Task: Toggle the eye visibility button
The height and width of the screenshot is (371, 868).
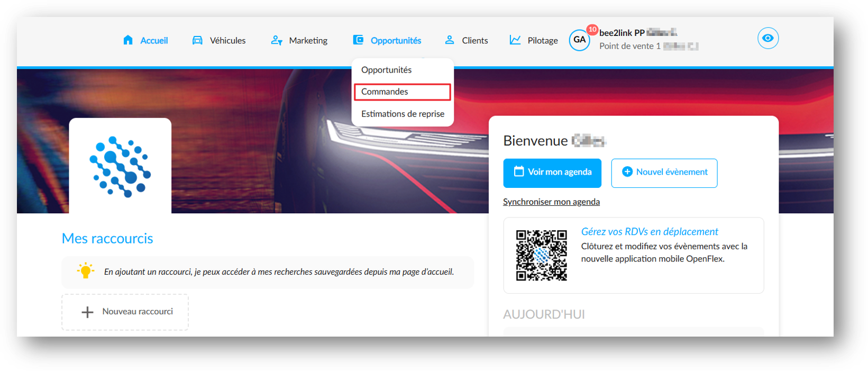Action: click(768, 38)
